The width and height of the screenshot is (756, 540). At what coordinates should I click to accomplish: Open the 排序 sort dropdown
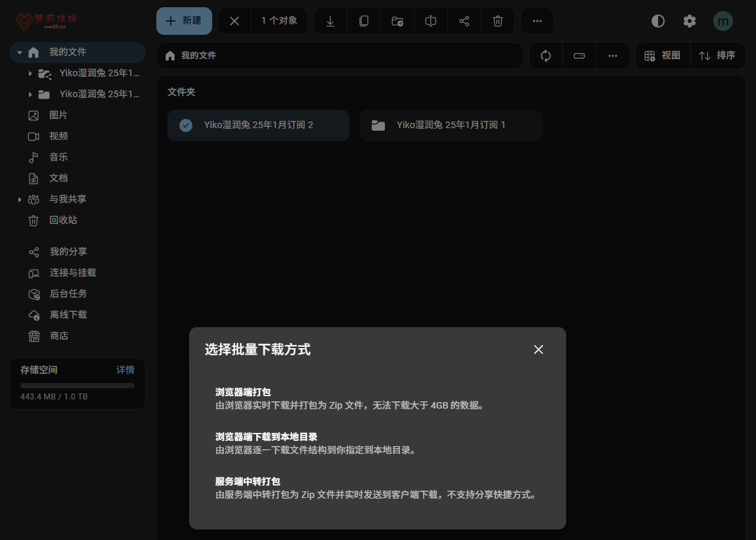(x=717, y=56)
